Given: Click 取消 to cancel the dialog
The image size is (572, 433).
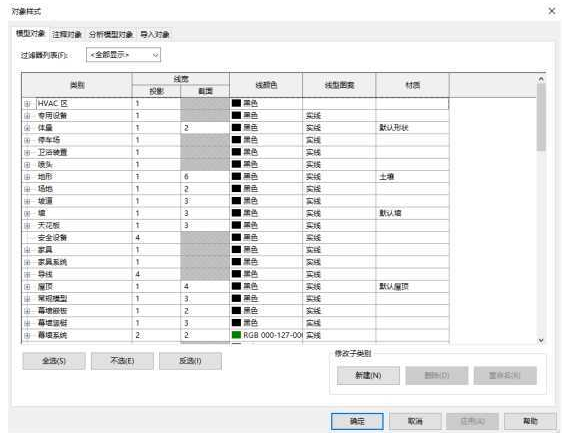Looking at the screenshot, I should pyautogui.click(x=415, y=421).
